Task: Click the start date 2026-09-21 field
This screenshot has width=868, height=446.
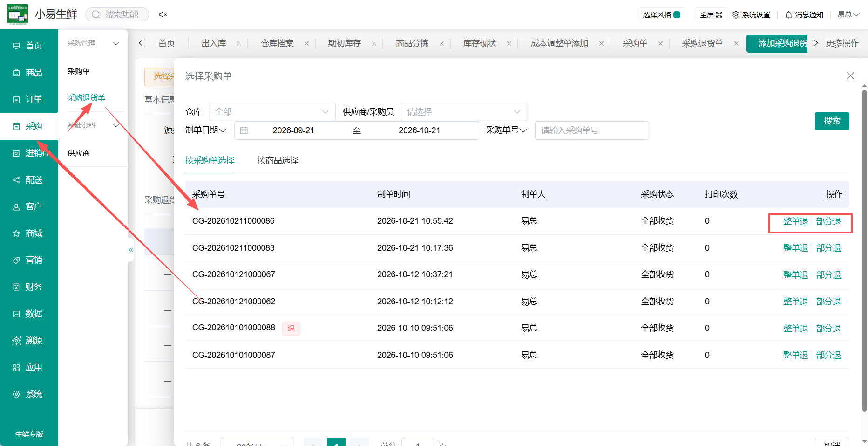Action: (293, 130)
